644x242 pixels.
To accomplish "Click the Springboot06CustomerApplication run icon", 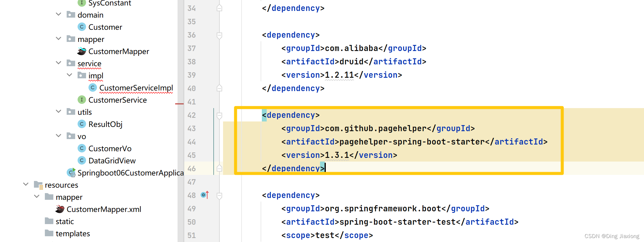I will (71, 173).
